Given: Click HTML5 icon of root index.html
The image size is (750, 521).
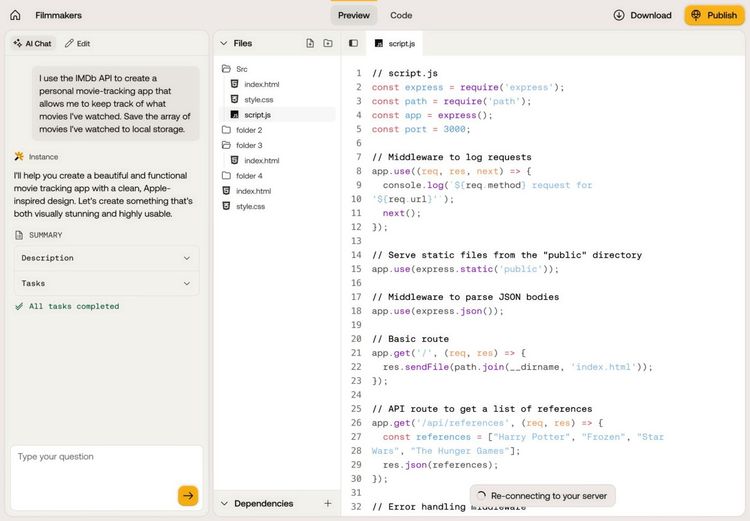Looking at the screenshot, I should point(226,190).
